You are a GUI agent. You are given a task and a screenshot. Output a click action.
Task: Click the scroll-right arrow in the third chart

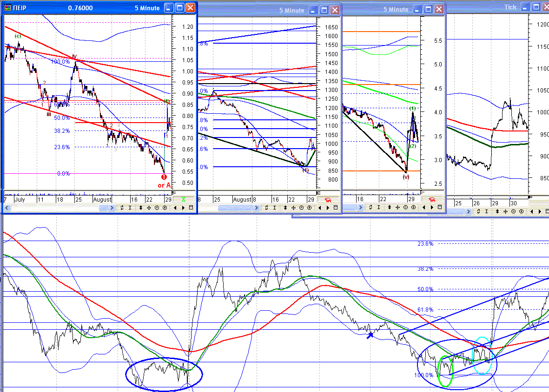click(360, 207)
